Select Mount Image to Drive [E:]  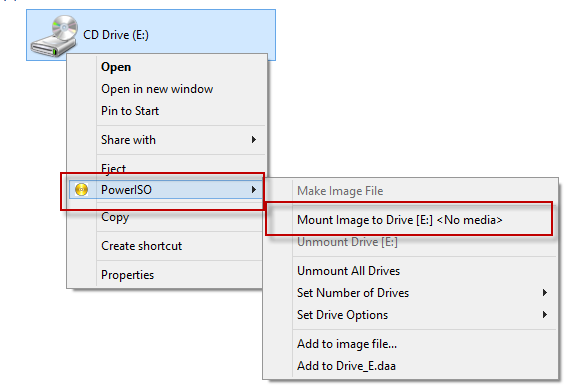click(x=399, y=220)
